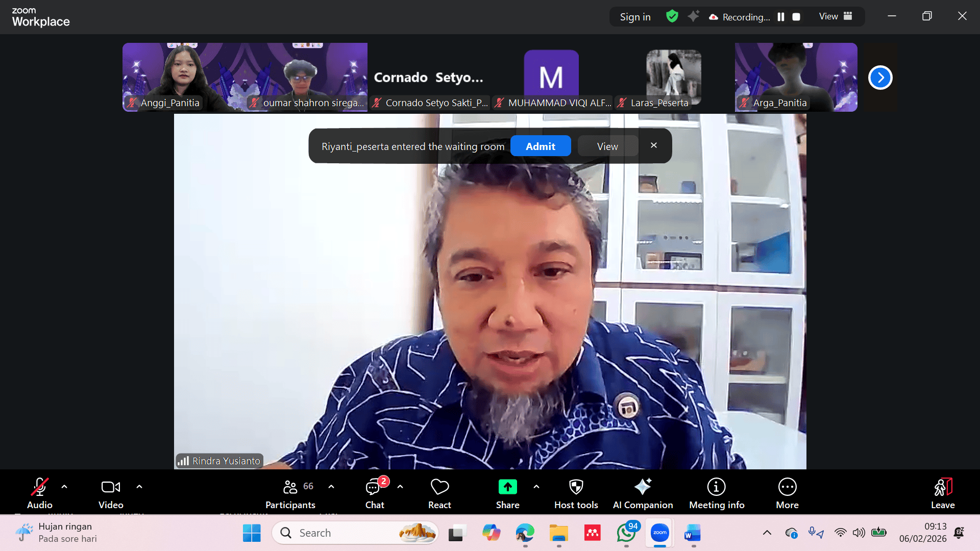Open the More options icon

click(x=787, y=487)
